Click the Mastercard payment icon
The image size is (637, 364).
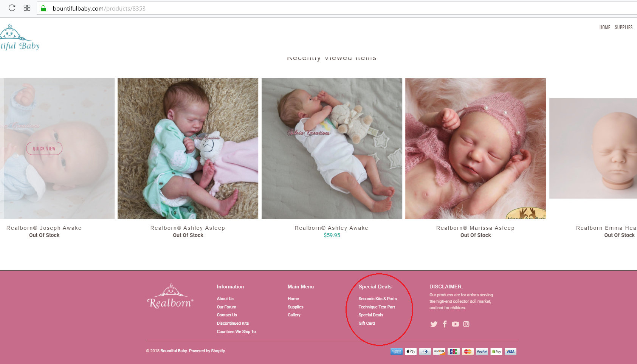pos(468,352)
